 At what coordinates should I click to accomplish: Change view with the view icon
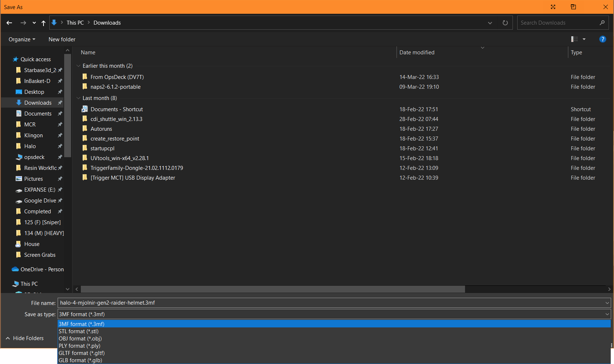(x=574, y=39)
